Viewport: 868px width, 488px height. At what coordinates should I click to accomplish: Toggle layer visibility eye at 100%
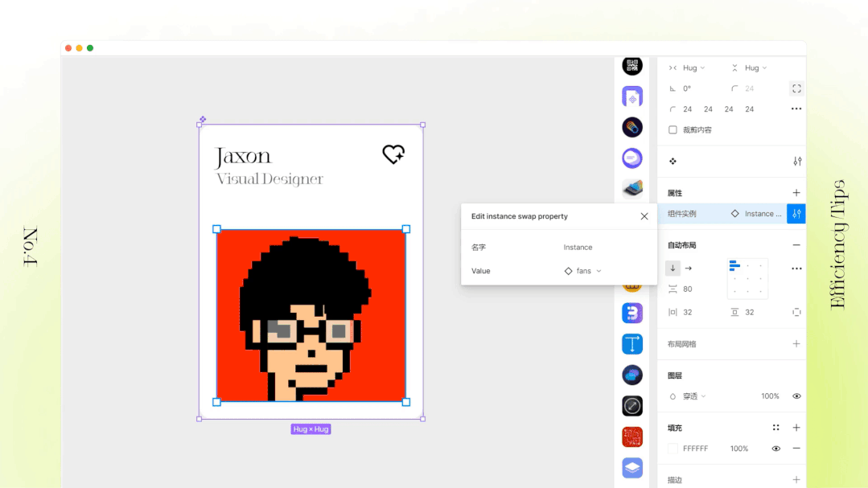point(796,396)
